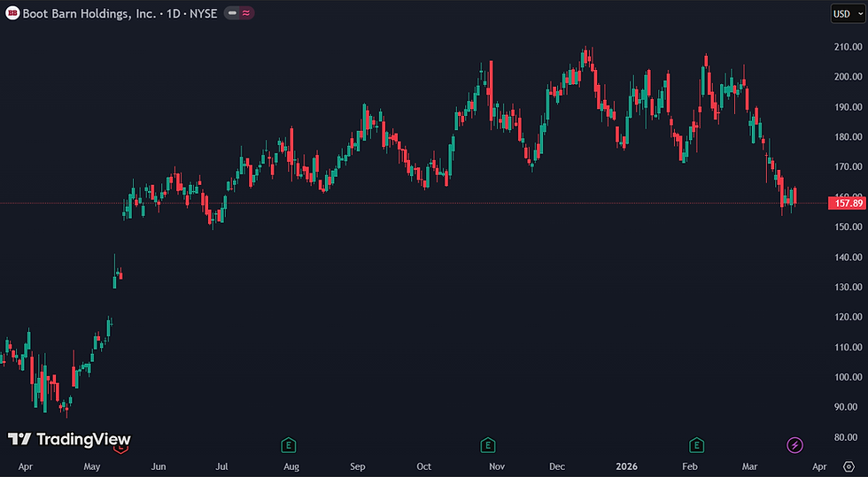
Task: Click the 200.00 price axis label
Action: [x=849, y=76]
